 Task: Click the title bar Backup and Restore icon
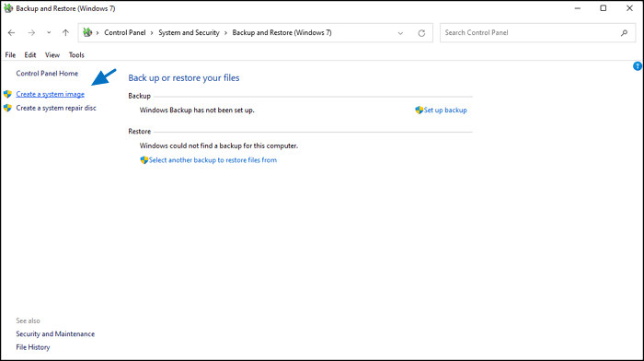tap(8, 8)
